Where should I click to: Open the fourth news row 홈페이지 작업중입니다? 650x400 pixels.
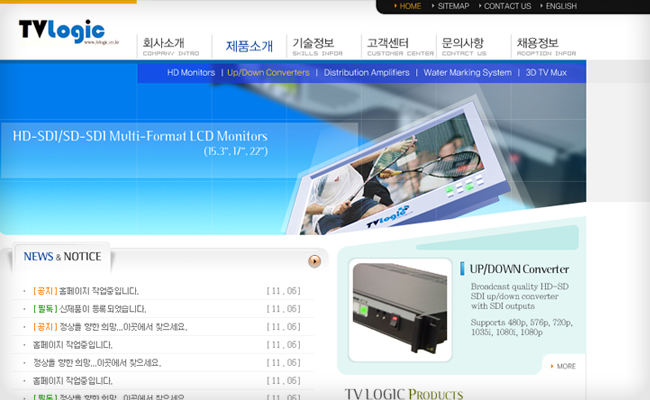click(73, 345)
